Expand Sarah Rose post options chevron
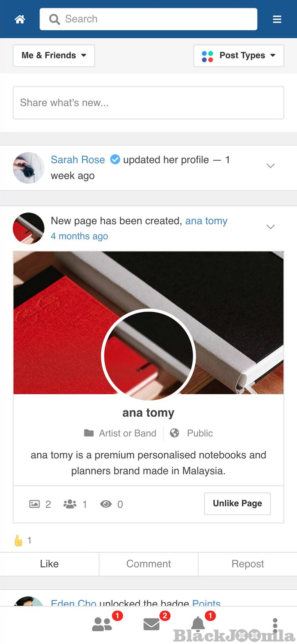Image resolution: width=297 pixels, height=644 pixels. point(270,166)
